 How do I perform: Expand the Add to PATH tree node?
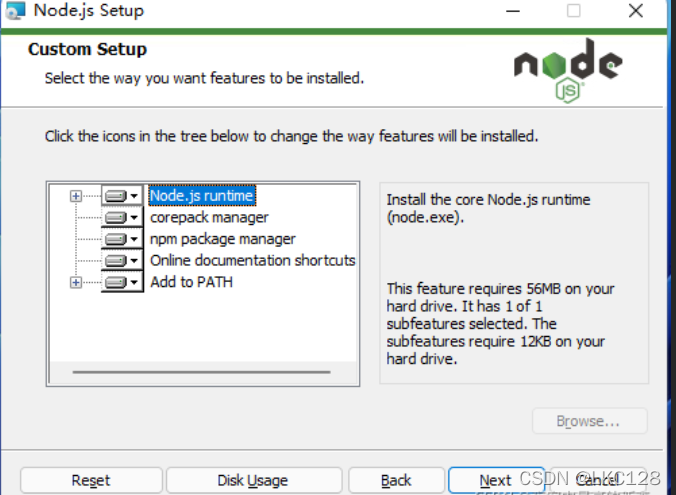(x=75, y=282)
